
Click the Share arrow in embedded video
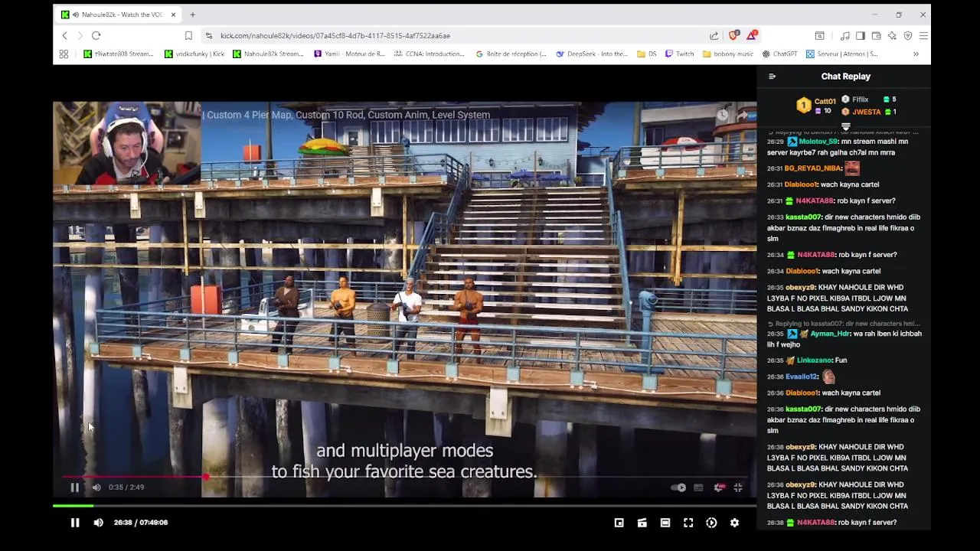pos(743,115)
